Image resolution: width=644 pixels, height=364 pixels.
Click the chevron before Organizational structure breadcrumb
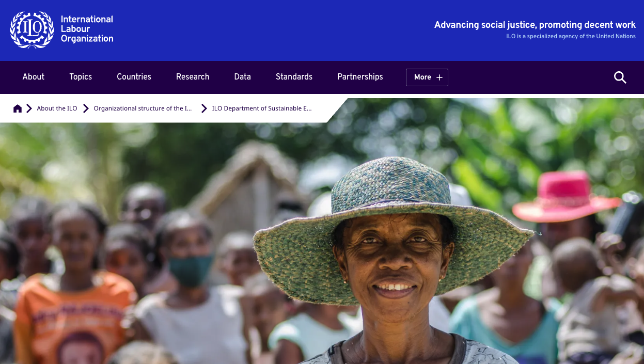(x=86, y=108)
